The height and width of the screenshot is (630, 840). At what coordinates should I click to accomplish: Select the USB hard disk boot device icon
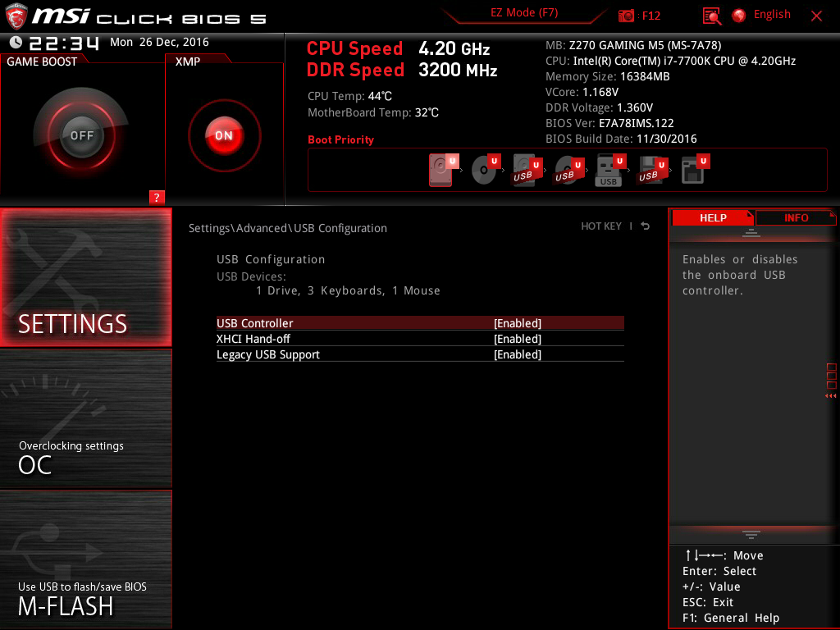click(527, 171)
